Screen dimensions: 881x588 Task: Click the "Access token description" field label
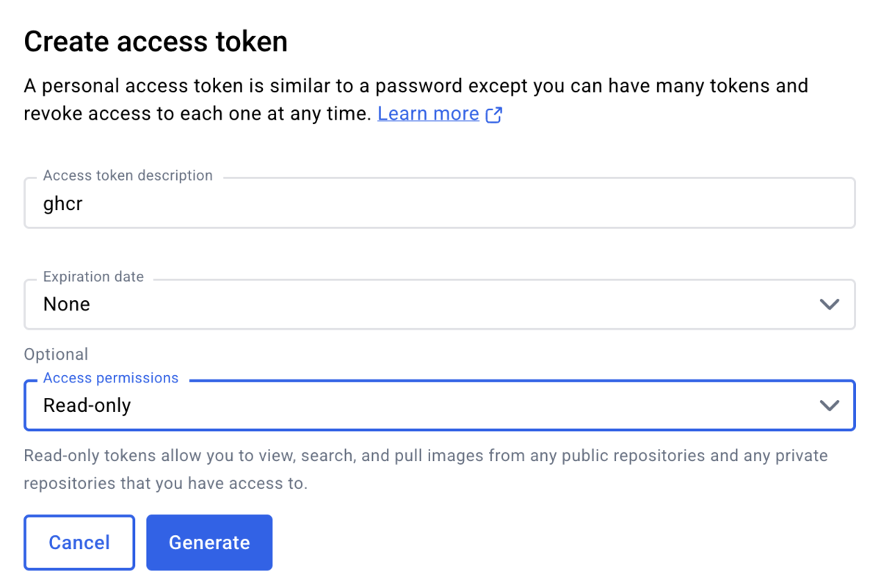point(128,175)
